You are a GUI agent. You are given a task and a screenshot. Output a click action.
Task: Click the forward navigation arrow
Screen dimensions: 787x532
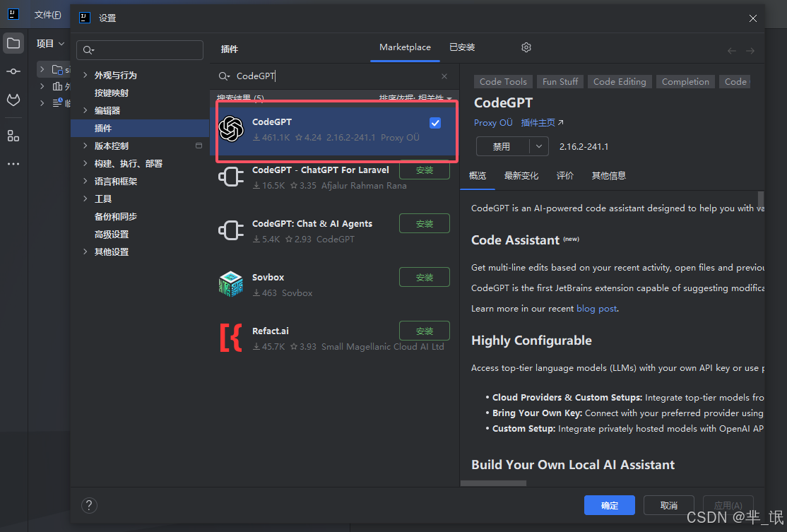[750, 51]
